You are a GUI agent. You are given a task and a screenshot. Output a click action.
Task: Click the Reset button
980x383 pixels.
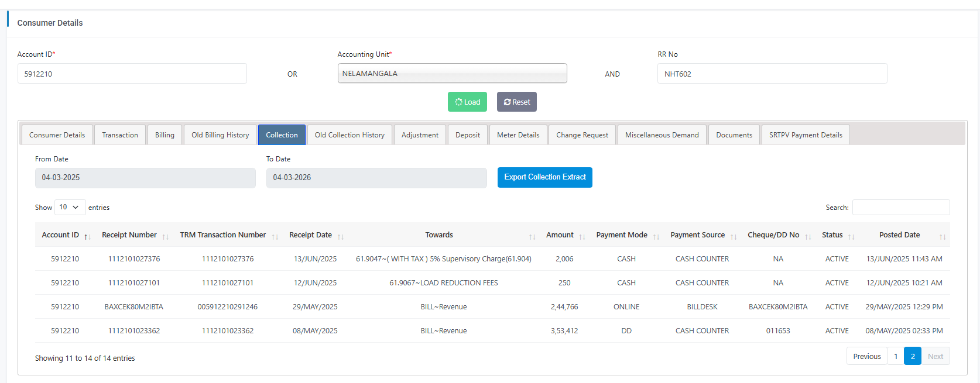(x=516, y=102)
